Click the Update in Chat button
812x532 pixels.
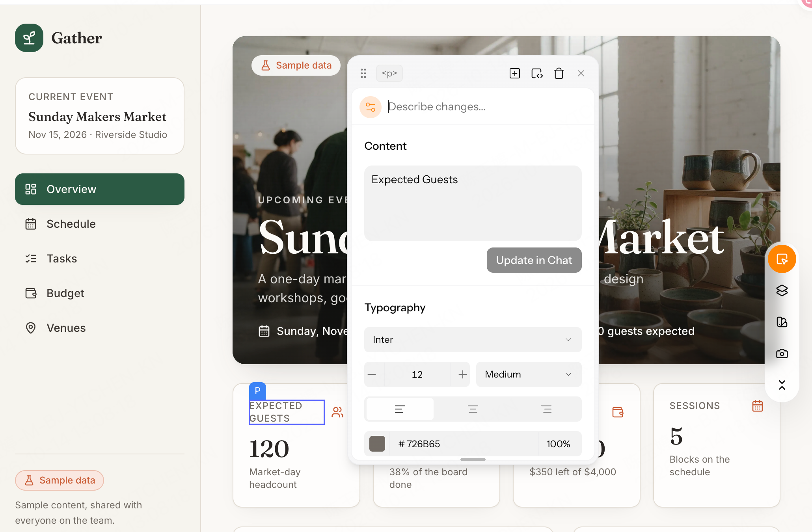pyautogui.click(x=534, y=260)
